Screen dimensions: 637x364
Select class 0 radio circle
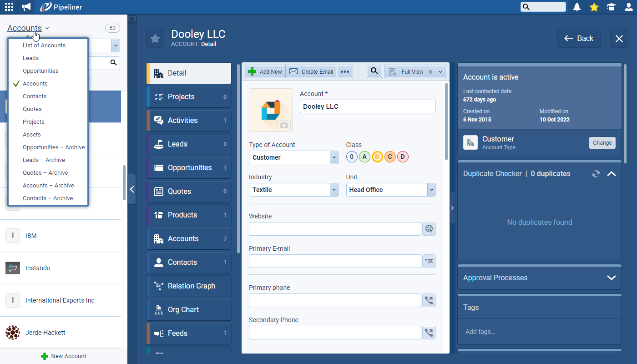352,157
